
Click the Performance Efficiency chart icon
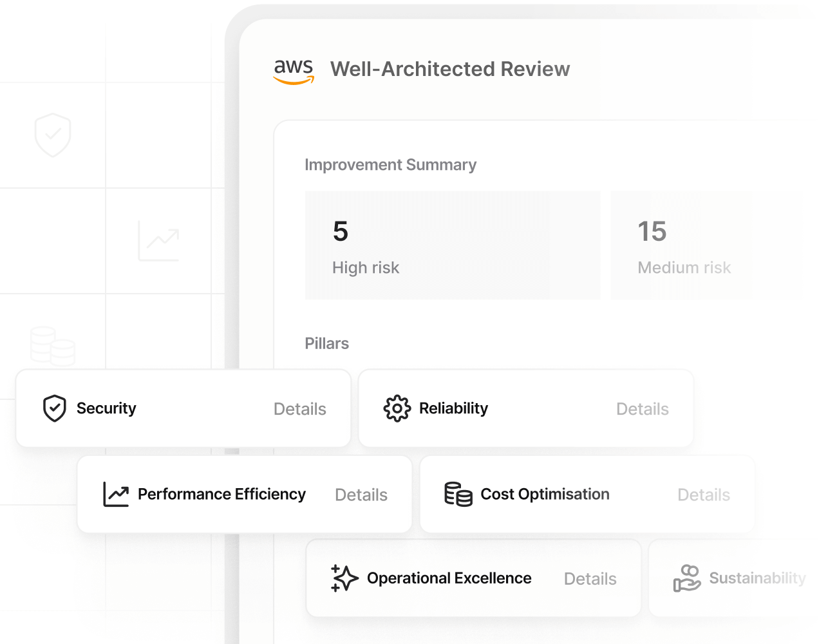click(116, 494)
